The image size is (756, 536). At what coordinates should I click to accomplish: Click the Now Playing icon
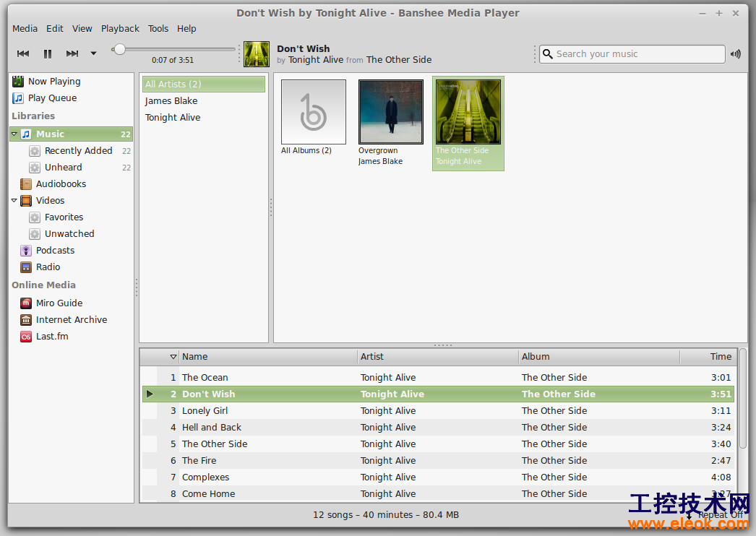pos(18,82)
